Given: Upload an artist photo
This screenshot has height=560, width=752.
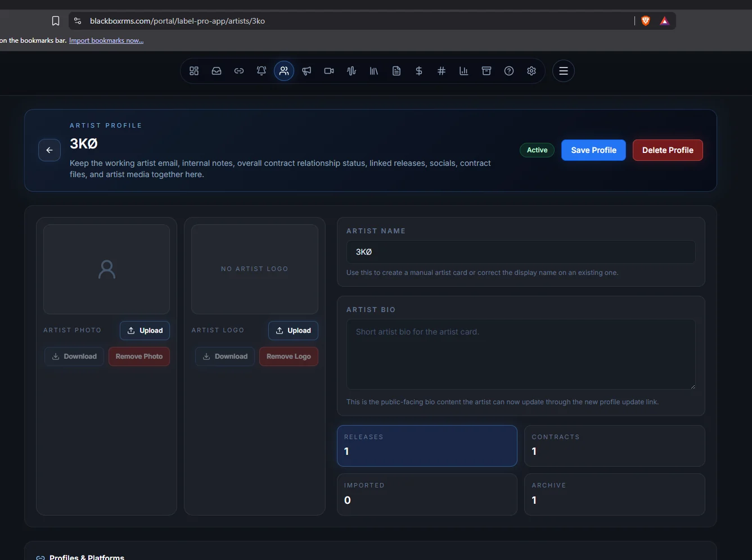Looking at the screenshot, I should 145,331.
